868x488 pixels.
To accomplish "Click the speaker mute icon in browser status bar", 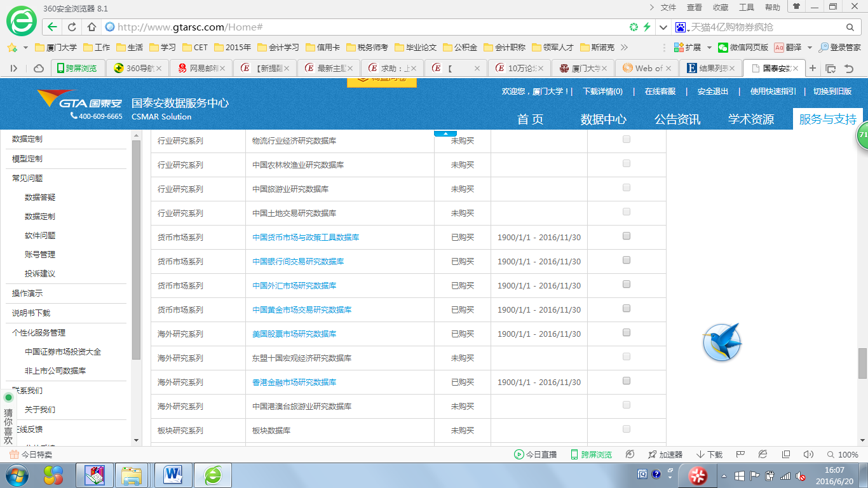I will 808,454.
